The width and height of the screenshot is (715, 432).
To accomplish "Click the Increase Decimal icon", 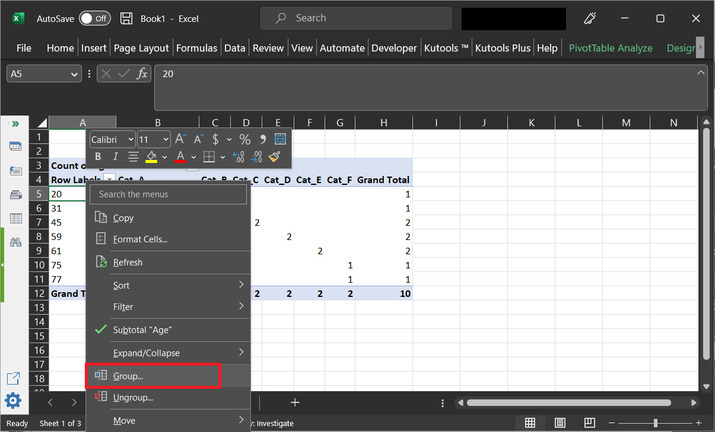I will click(238, 157).
